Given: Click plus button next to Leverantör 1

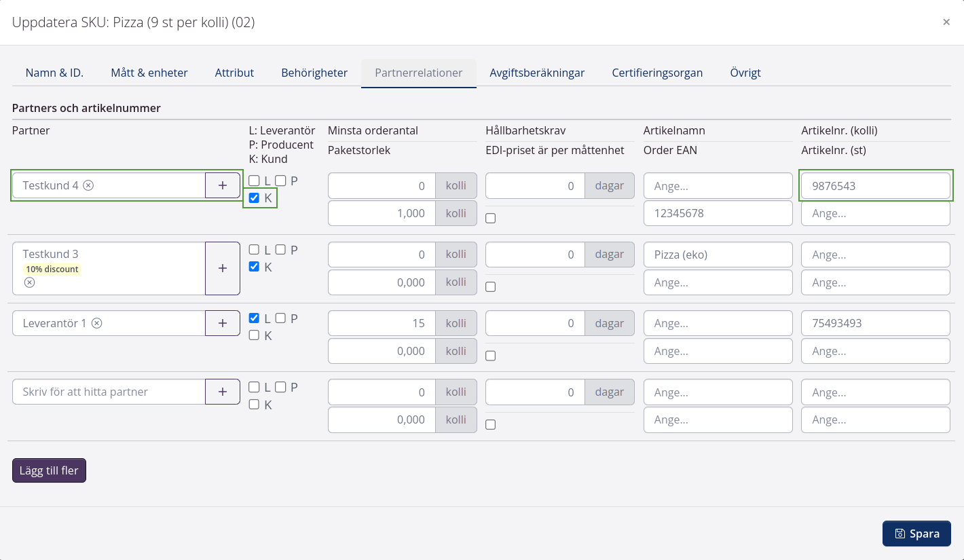Looking at the screenshot, I should click(x=223, y=323).
